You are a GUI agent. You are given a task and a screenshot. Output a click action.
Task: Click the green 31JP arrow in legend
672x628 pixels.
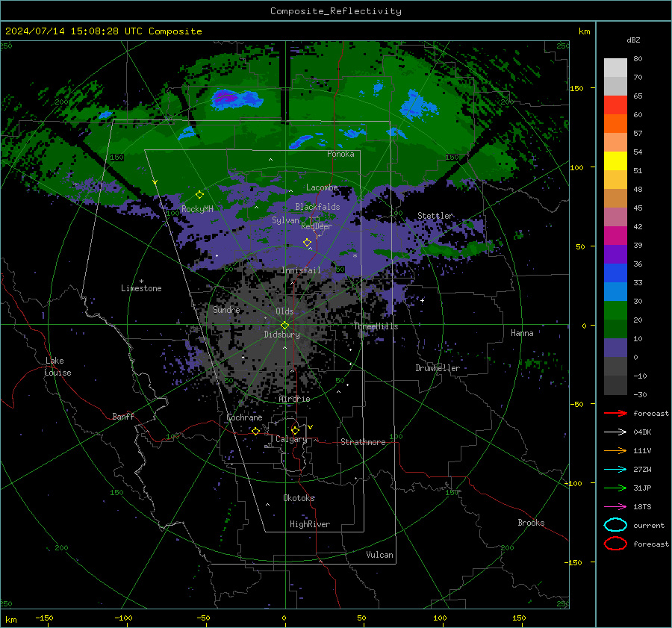(x=615, y=488)
